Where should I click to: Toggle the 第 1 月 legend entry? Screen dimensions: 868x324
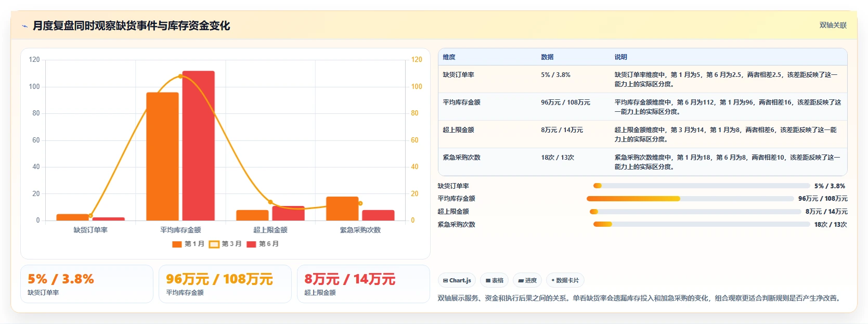pos(188,244)
